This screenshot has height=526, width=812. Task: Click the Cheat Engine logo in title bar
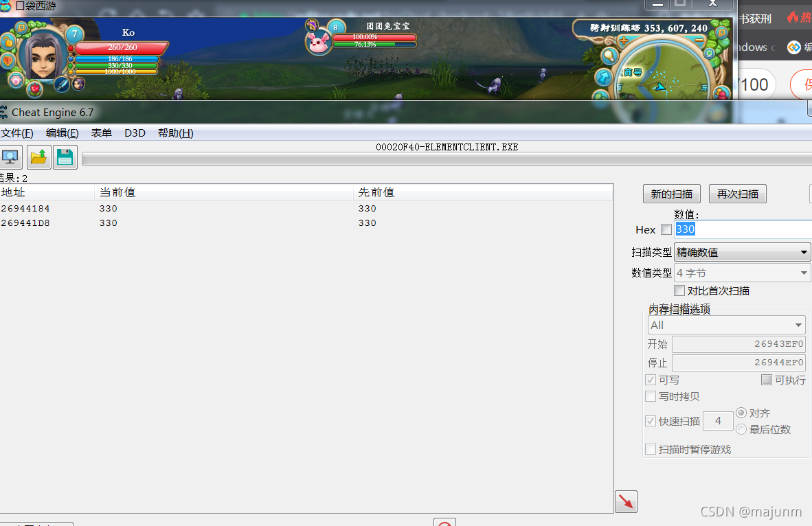coord(3,113)
